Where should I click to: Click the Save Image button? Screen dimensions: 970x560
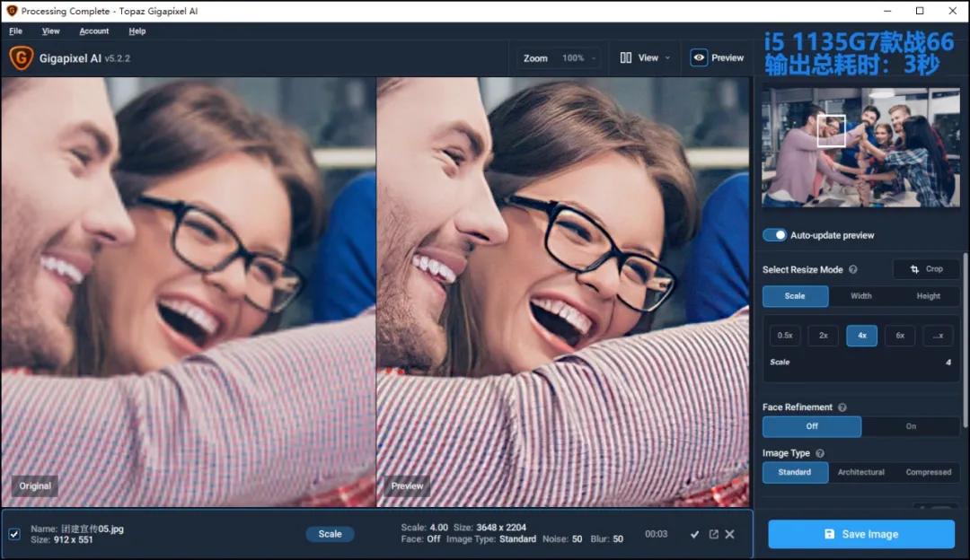pos(860,534)
